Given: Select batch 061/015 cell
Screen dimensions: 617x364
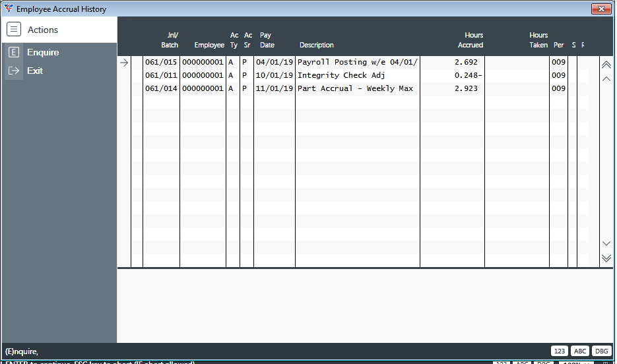Looking at the screenshot, I should [x=161, y=62].
